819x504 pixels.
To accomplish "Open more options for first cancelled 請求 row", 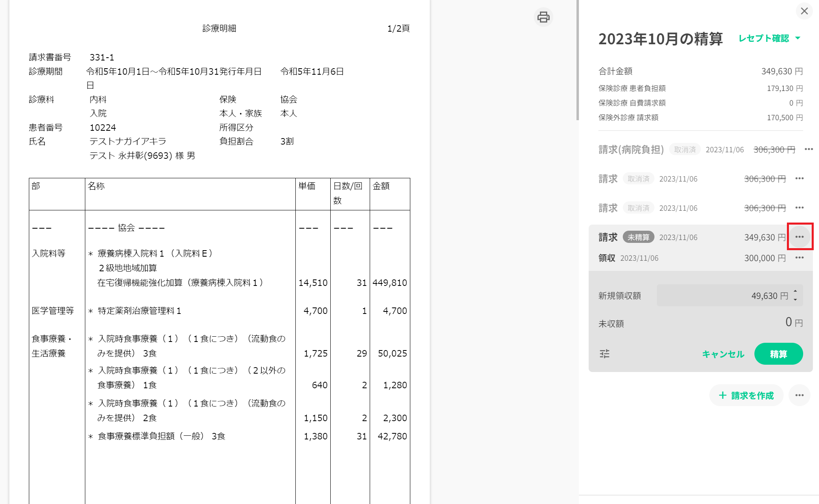I will click(x=799, y=179).
